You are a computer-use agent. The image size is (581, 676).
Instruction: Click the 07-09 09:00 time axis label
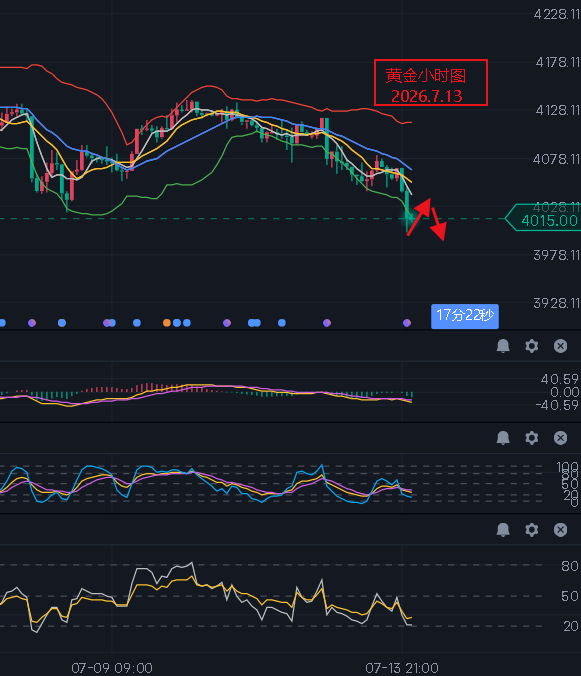coord(112,668)
